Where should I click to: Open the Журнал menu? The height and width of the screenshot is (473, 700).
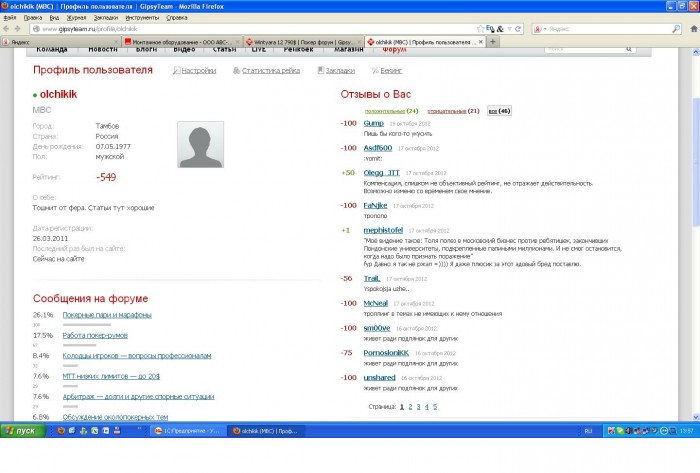tap(76, 17)
